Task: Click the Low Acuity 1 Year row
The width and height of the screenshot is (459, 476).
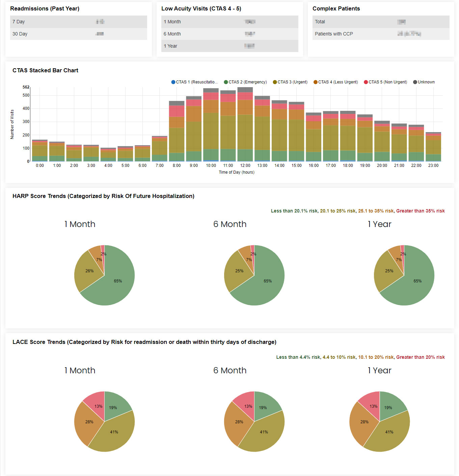Action: [230, 46]
